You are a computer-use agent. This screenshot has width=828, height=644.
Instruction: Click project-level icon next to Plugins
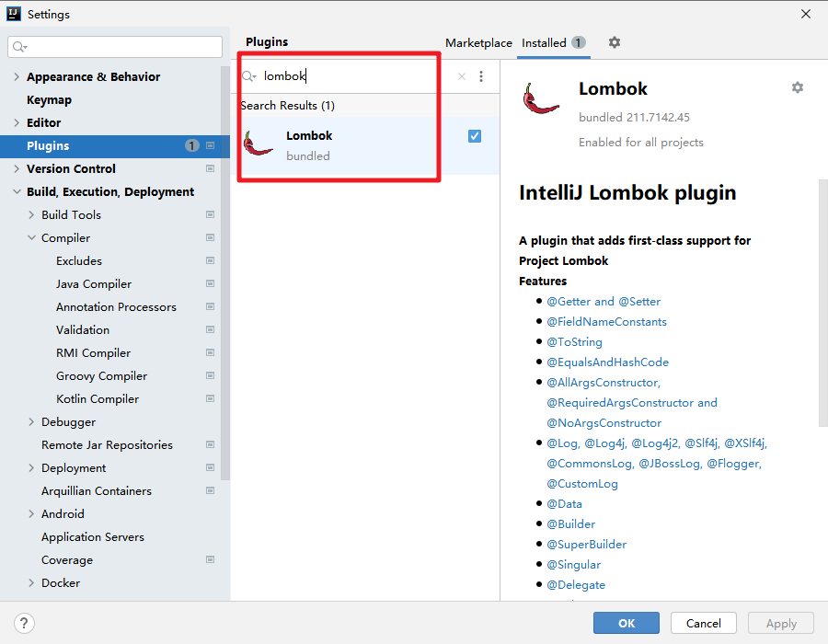click(x=210, y=145)
